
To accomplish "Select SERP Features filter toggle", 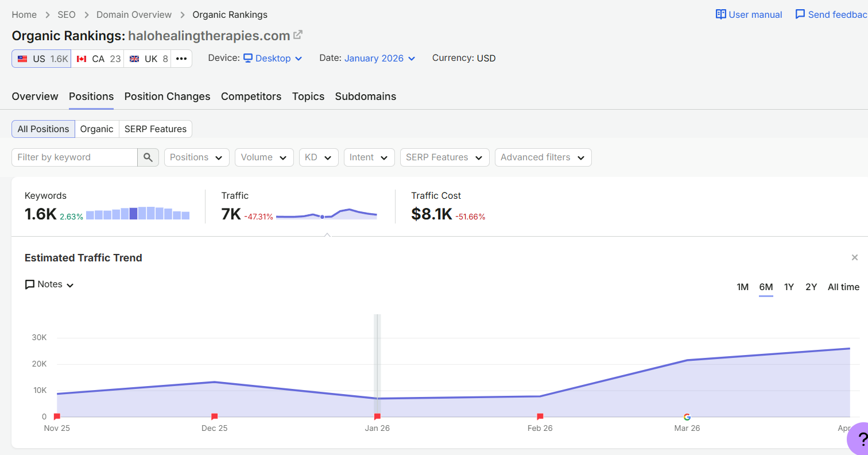I will coord(155,129).
